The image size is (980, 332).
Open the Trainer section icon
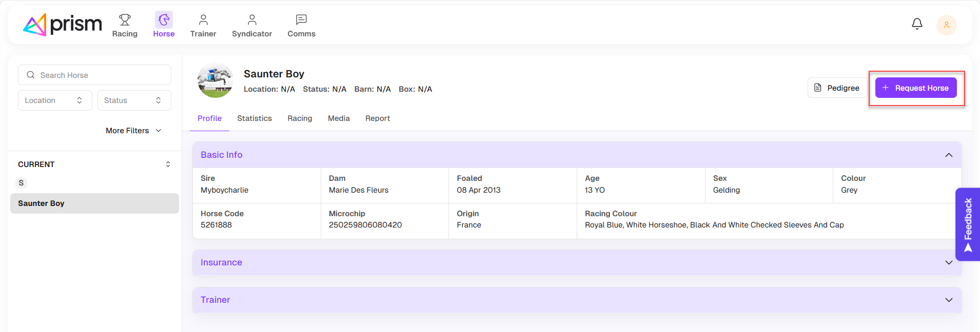tap(203, 20)
